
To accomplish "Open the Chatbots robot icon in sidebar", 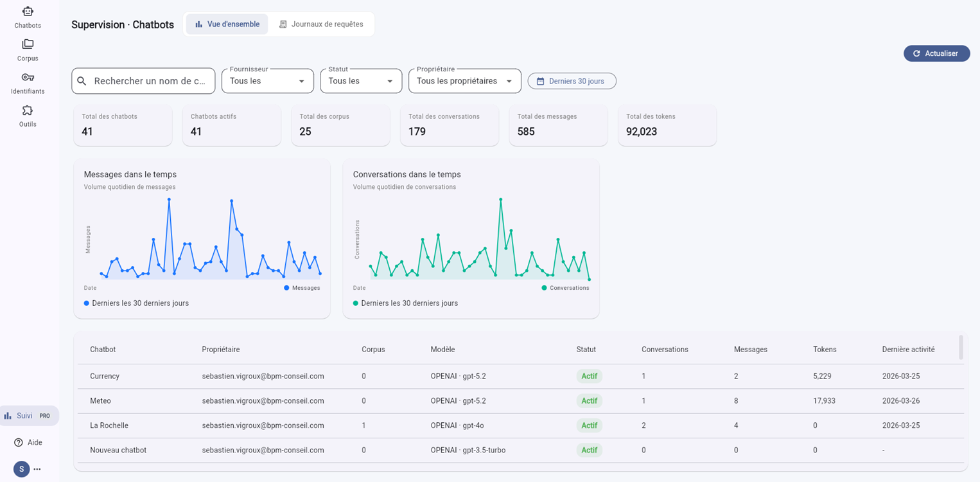I will tap(28, 12).
